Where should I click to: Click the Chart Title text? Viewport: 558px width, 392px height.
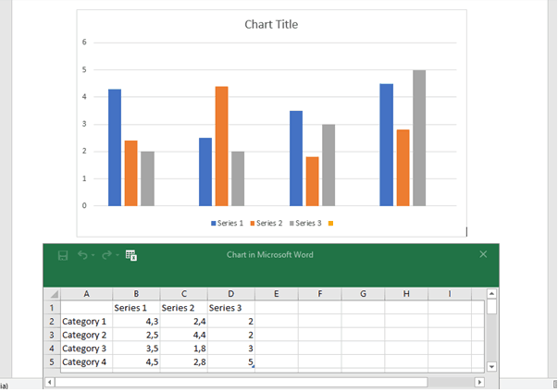[271, 24]
